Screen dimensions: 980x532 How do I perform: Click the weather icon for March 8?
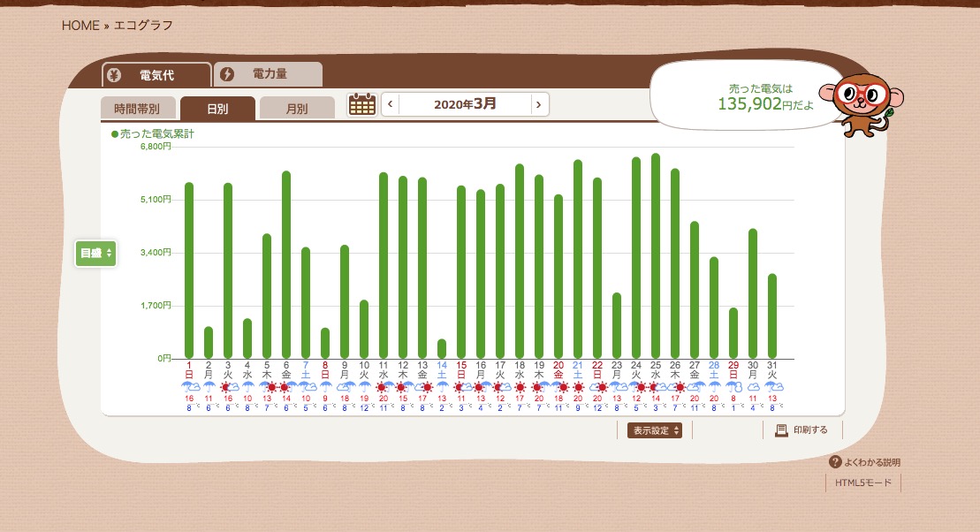click(325, 387)
